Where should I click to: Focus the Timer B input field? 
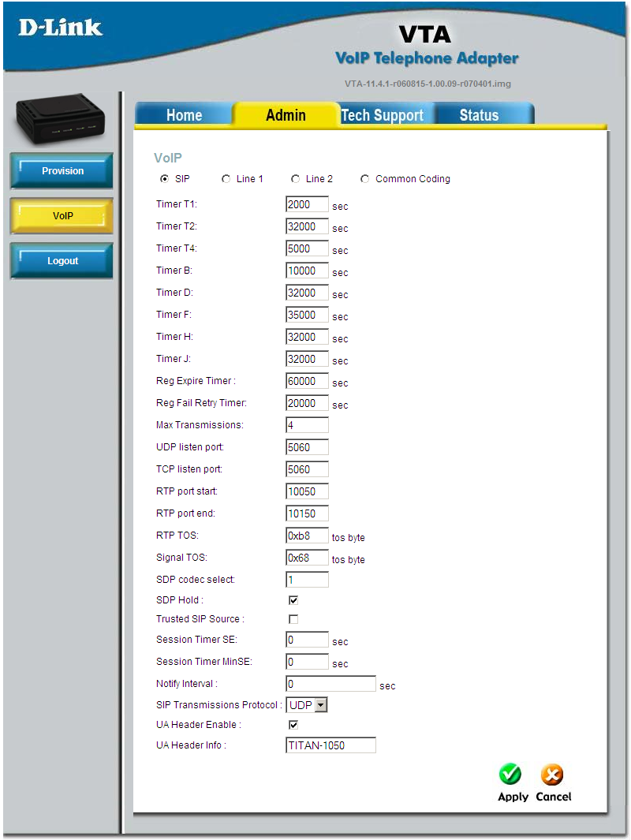tap(307, 271)
